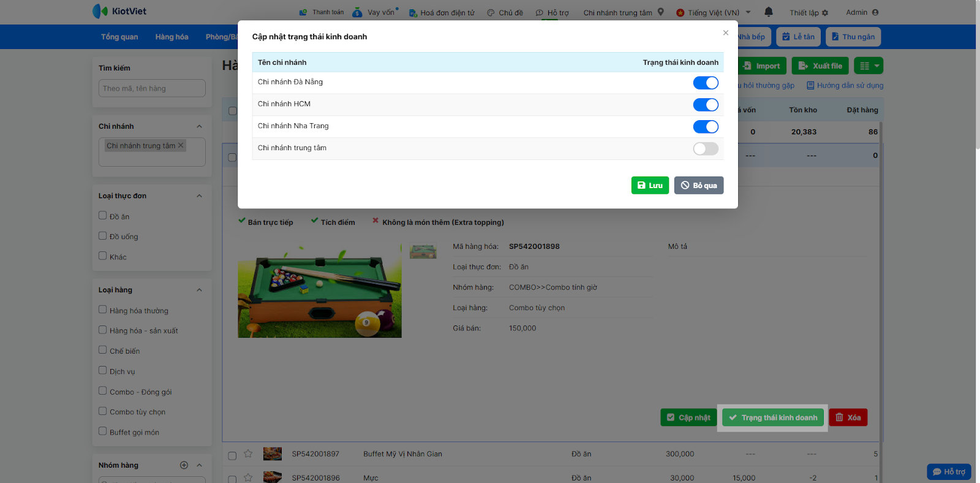This screenshot has width=980, height=483.
Task: Open Hướng dẫn sử dụng link
Action: click(845, 86)
